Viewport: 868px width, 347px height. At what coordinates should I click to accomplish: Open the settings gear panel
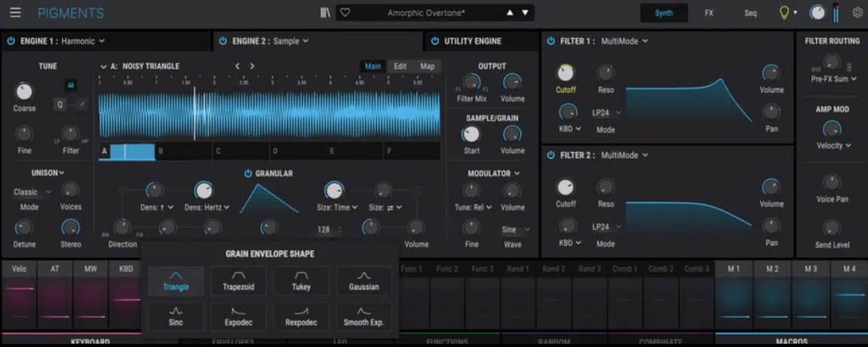point(857,13)
